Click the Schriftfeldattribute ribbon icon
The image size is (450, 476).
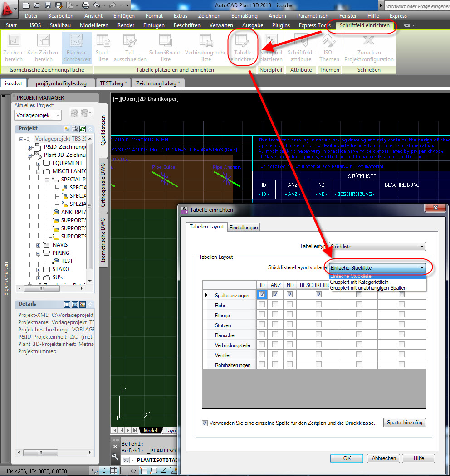click(301, 48)
